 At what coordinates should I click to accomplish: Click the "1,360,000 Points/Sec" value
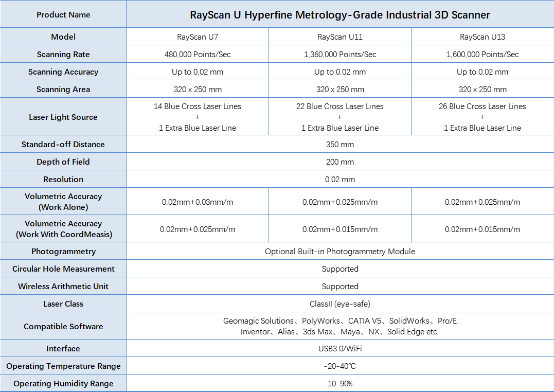340,55
